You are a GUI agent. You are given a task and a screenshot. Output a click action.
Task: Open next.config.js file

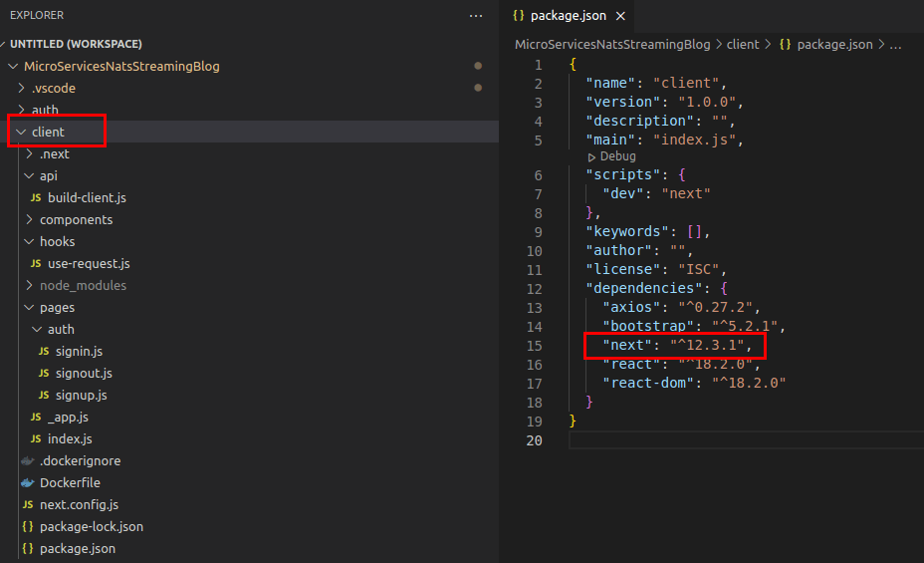point(79,504)
